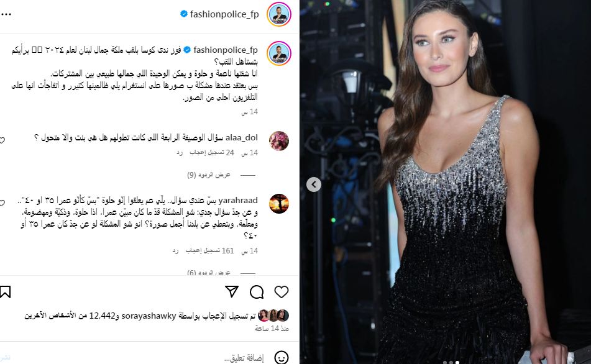Open fashionpolice_fp header profile picture
591x364 pixels.
pos(279,14)
